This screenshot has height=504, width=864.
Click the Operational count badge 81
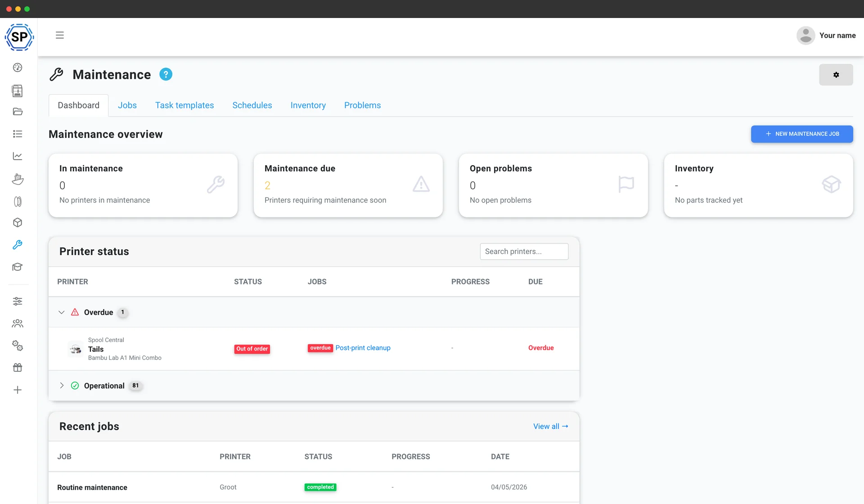(x=135, y=386)
